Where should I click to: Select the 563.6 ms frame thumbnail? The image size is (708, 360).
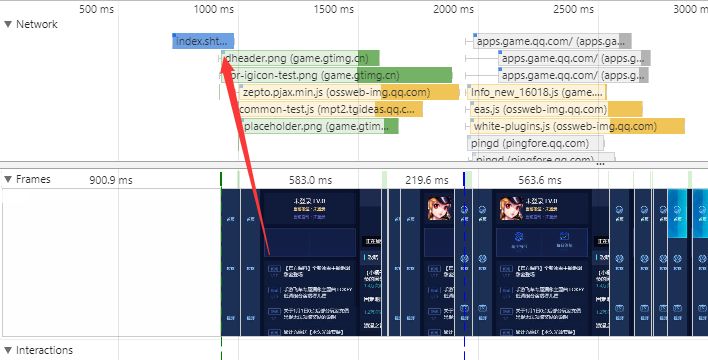(x=540, y=262)
